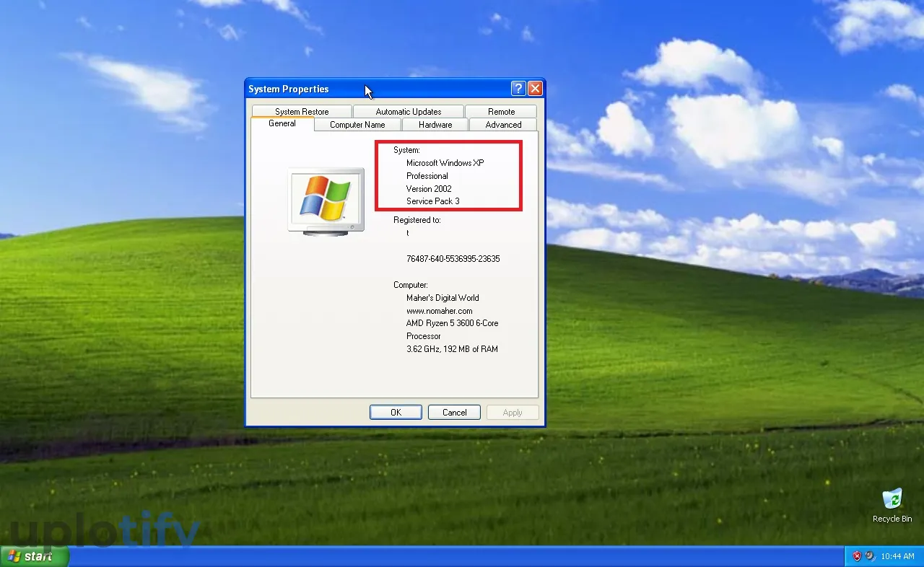
Task: Click the 'Microsoft Windows XP' text
Action: coord(445,163)
